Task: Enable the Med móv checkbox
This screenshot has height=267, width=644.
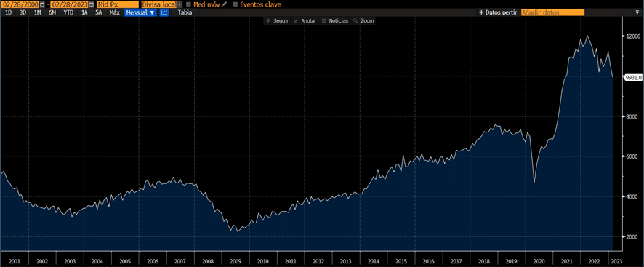Action: coord(188,4)
